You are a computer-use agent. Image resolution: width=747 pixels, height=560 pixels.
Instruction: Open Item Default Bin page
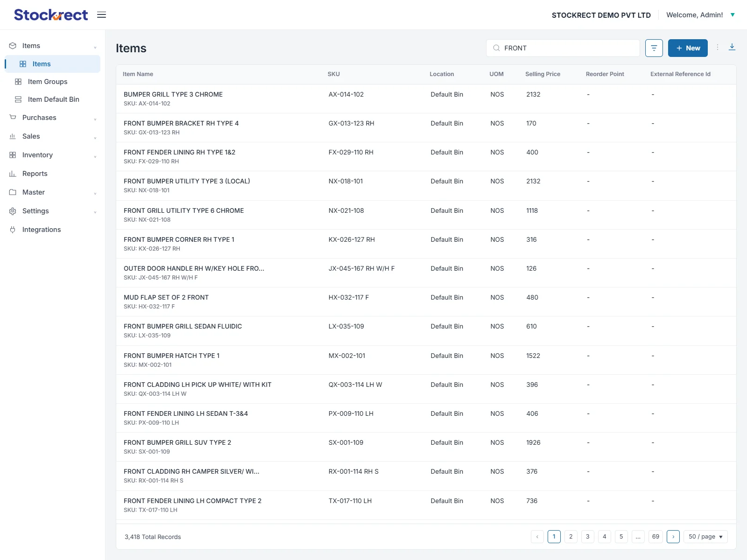(54, 99)
